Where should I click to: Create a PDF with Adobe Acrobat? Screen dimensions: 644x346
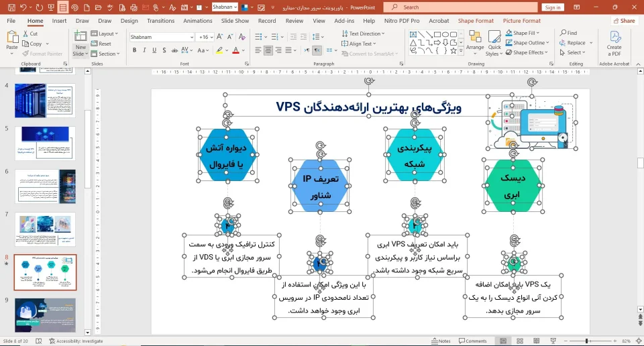(x=614, y=44)
